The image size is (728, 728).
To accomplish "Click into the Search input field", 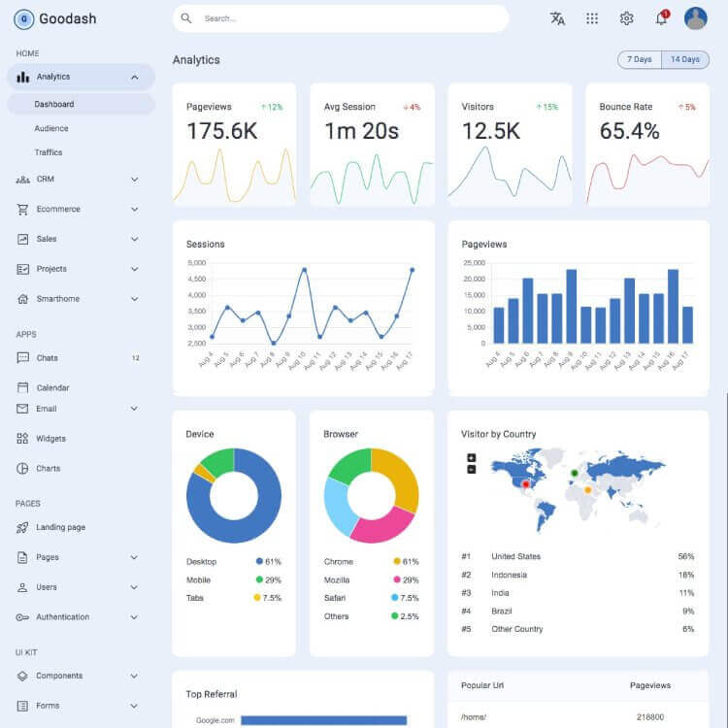I will tap(342, 18).
